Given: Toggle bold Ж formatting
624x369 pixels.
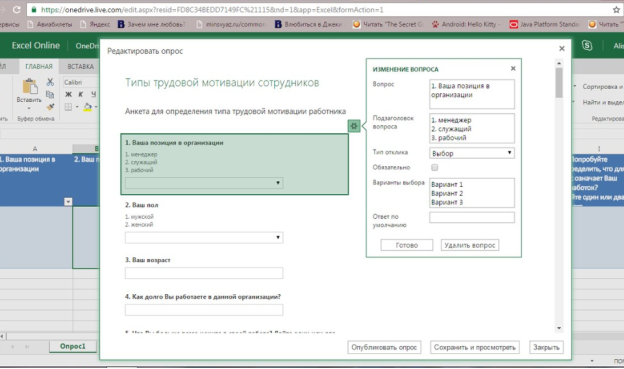Looking at the screenshot, I should (x=68, y=94).
